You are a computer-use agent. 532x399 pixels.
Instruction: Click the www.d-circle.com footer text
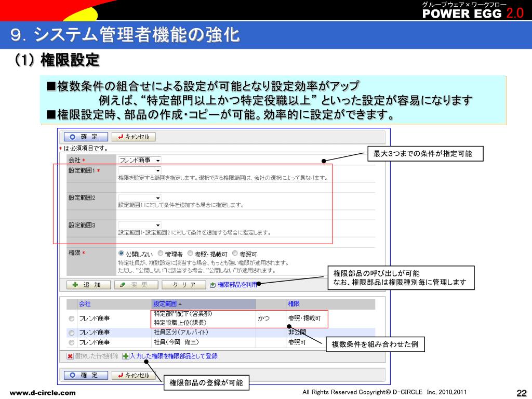(43, 393)
